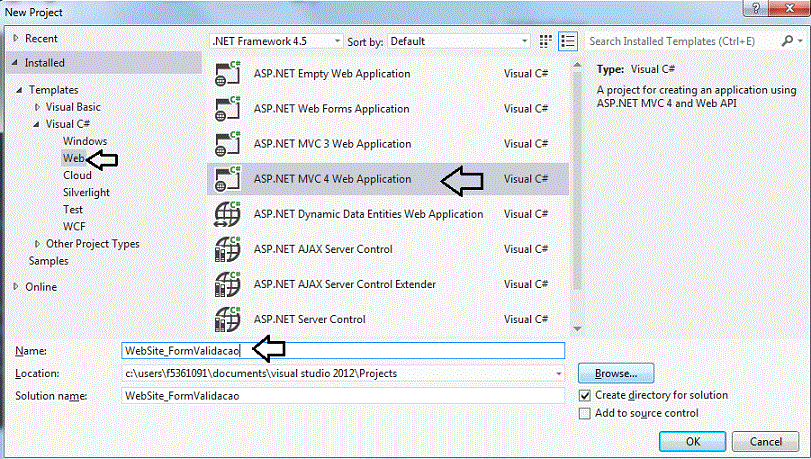Expand the Online section

pos(16,287)
